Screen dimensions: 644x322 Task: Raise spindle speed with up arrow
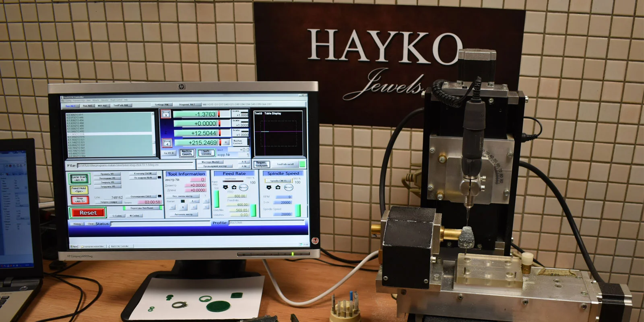click(278, 188)
